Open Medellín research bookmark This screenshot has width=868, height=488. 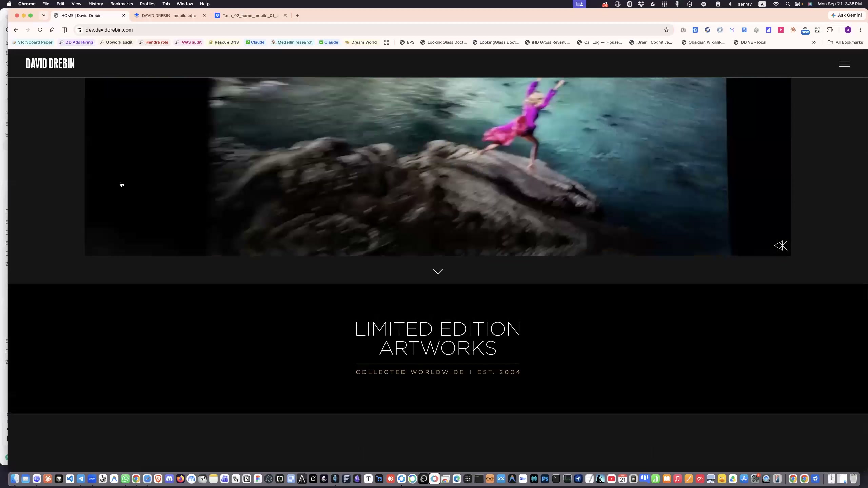(292, 42)
